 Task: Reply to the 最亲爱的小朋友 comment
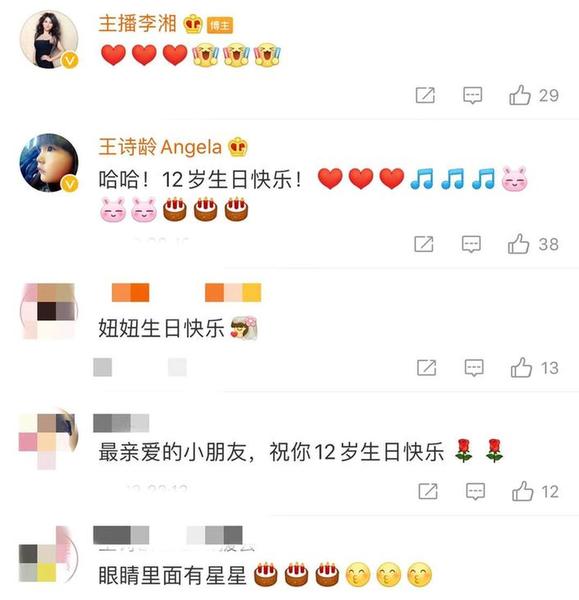[x=475, y=492]
